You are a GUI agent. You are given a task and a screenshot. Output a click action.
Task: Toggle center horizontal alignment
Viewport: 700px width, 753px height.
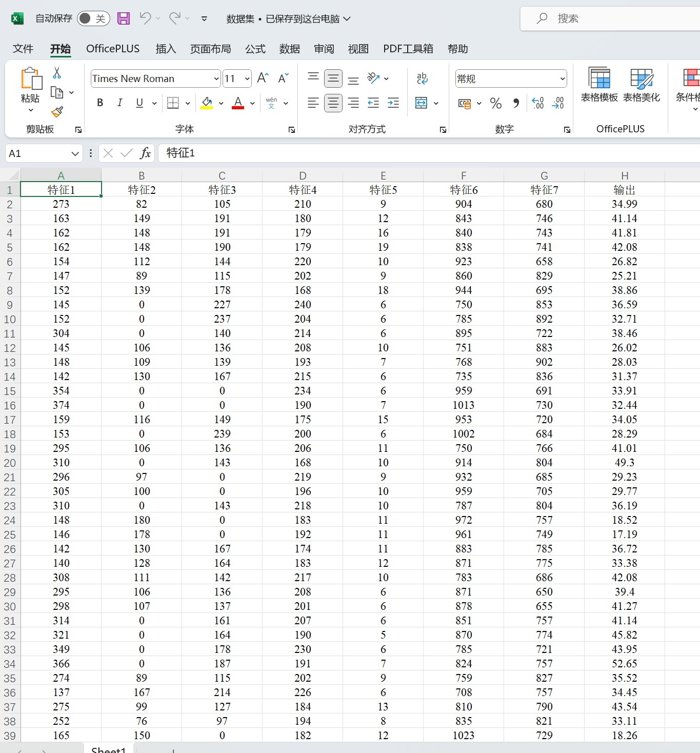(333, 103)
